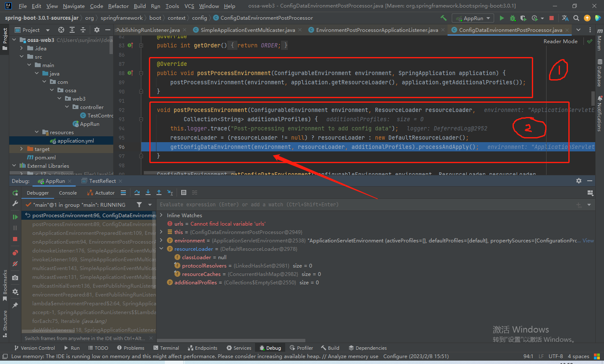Open the Problems tool window
Image resolution: width=604 pixels, height=364 pixels.
tap(130, 348)
